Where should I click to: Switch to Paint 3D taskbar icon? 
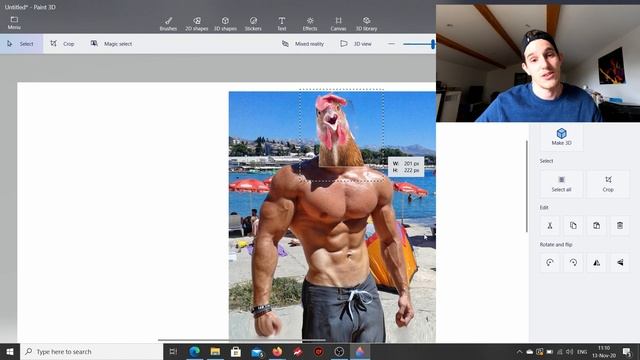pyautogui.click(x=360, y=351)
